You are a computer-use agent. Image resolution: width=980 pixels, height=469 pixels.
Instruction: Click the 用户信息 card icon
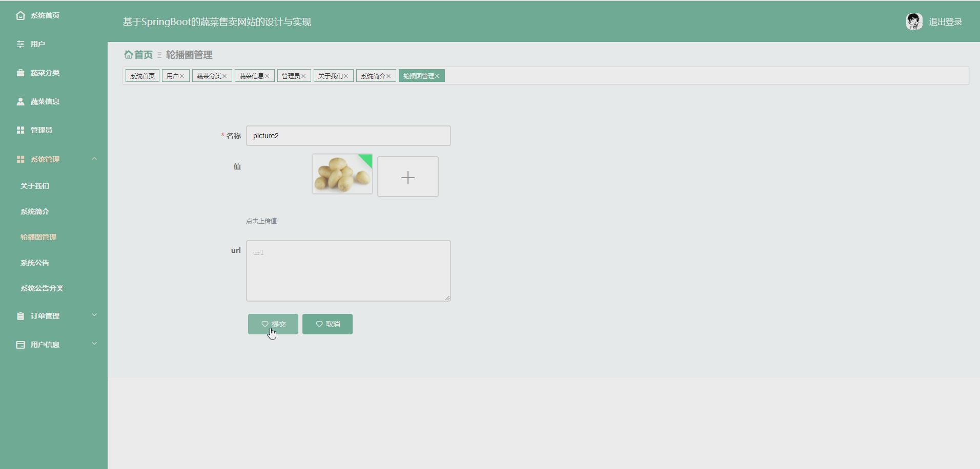click(x=21, y=345)
